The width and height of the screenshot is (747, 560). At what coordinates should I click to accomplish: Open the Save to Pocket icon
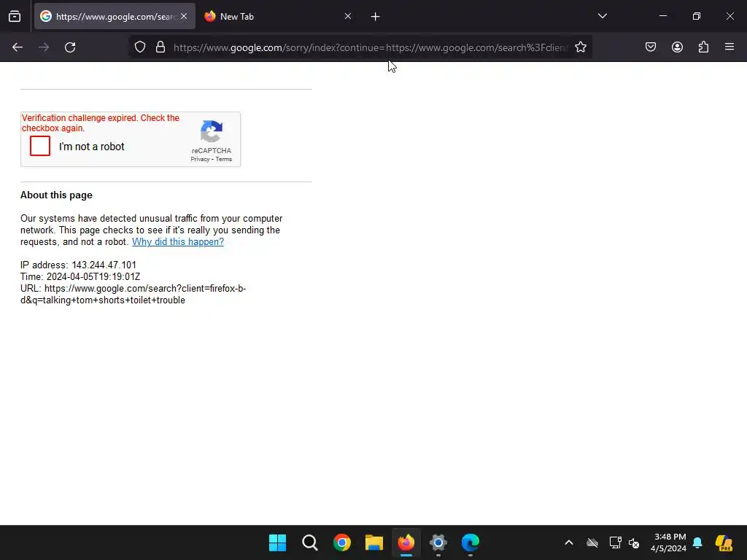[x=651, y=47]
